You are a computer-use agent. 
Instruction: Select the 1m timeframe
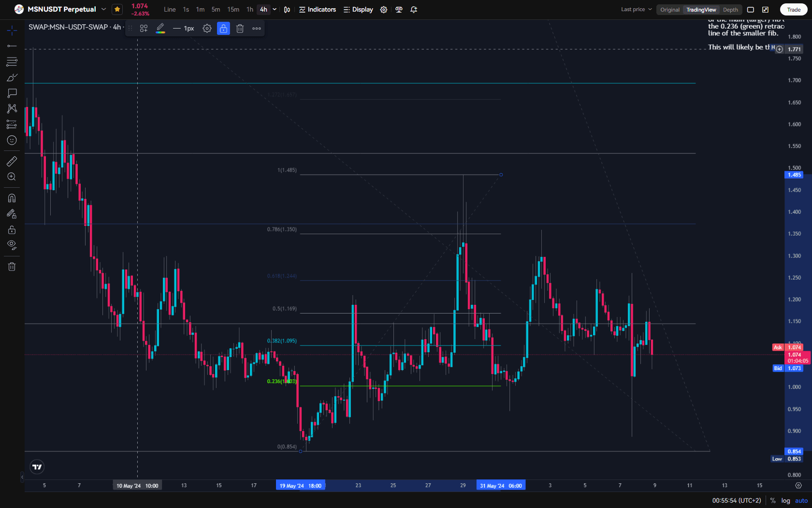tap(200, 10)
